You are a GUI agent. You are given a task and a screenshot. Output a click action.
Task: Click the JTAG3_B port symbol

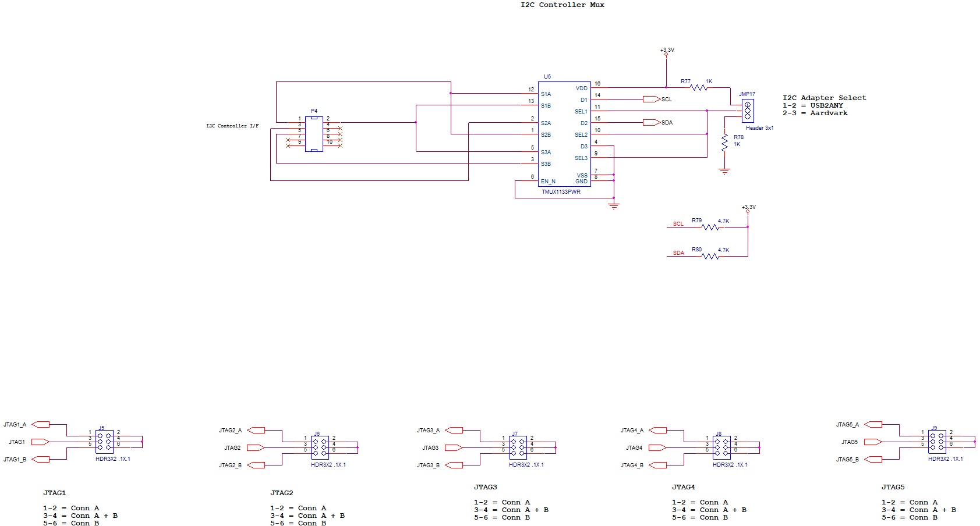click(x=454, y=465)
